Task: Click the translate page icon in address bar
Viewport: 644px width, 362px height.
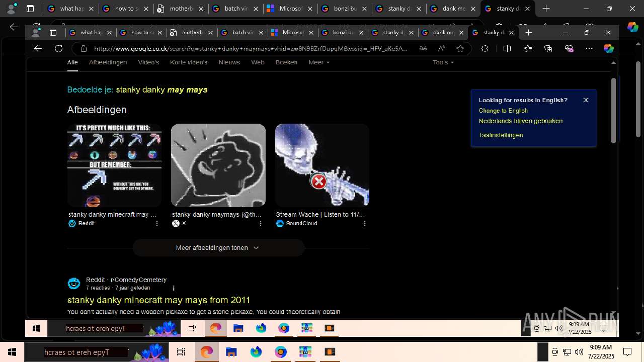Action: point(423,48)
